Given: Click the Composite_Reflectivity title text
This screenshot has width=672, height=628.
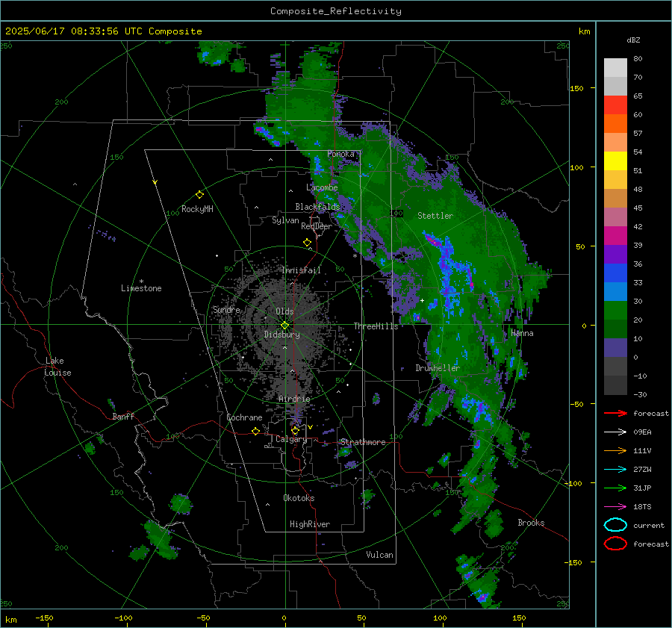Looking at the screenshot, I should (x=335, y=11).
